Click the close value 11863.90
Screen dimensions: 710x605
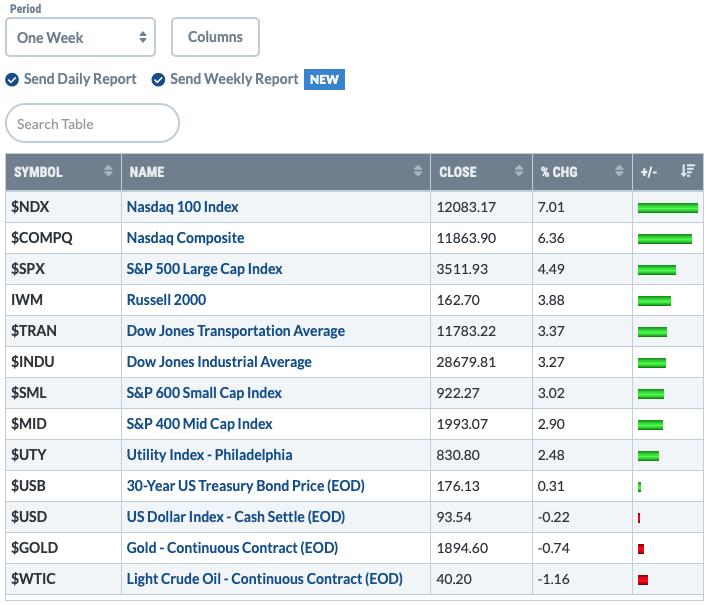click(466, 238)
